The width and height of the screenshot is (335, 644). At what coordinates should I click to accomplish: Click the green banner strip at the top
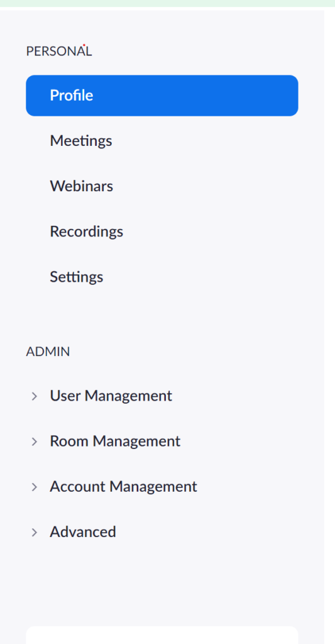click(x=167, y=3)
